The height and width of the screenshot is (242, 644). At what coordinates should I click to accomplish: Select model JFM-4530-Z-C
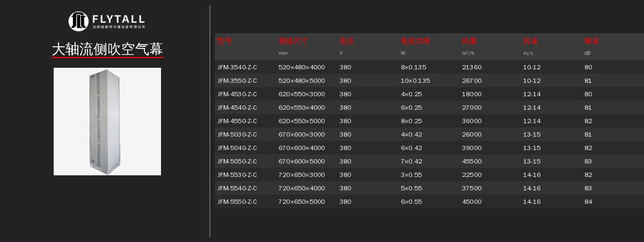point(237,94)
